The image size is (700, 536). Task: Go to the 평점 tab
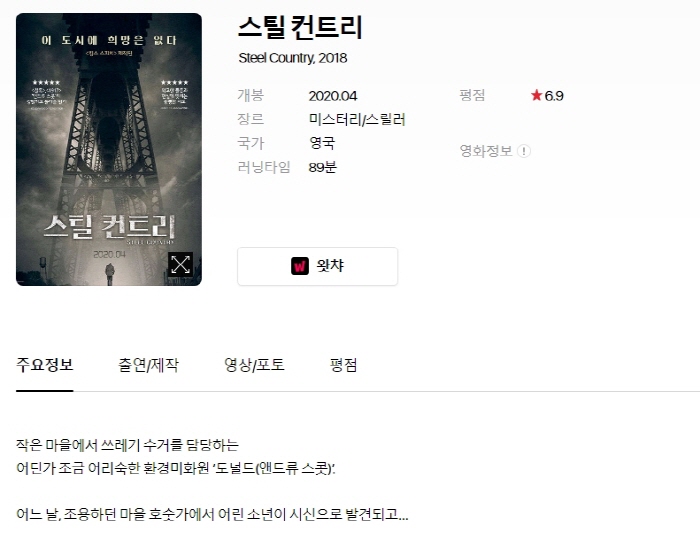[343, 365]
